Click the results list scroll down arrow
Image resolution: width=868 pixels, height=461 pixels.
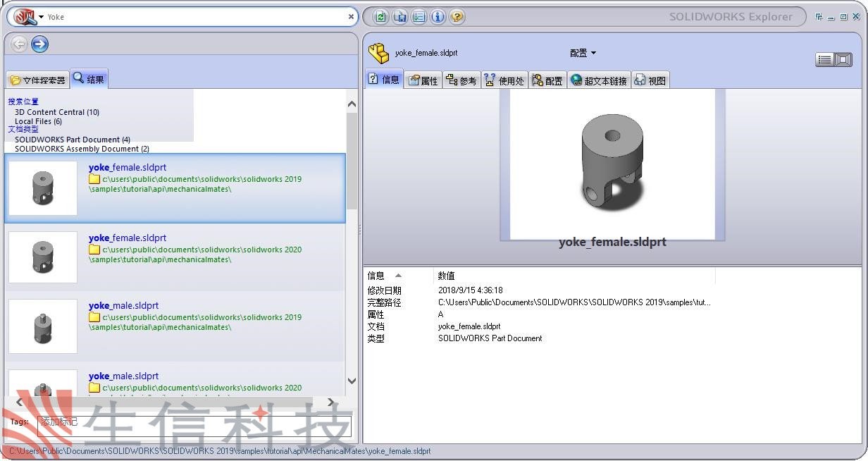coord(352,381)
